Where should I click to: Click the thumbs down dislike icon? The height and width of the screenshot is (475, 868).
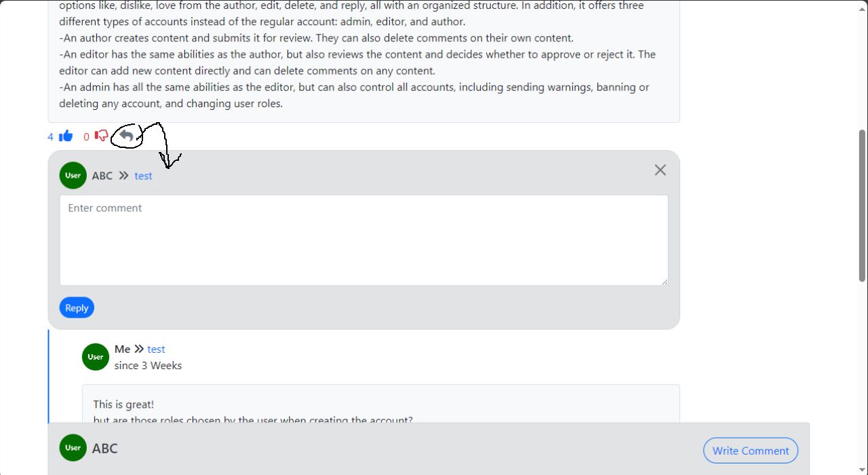click(101, 136)
